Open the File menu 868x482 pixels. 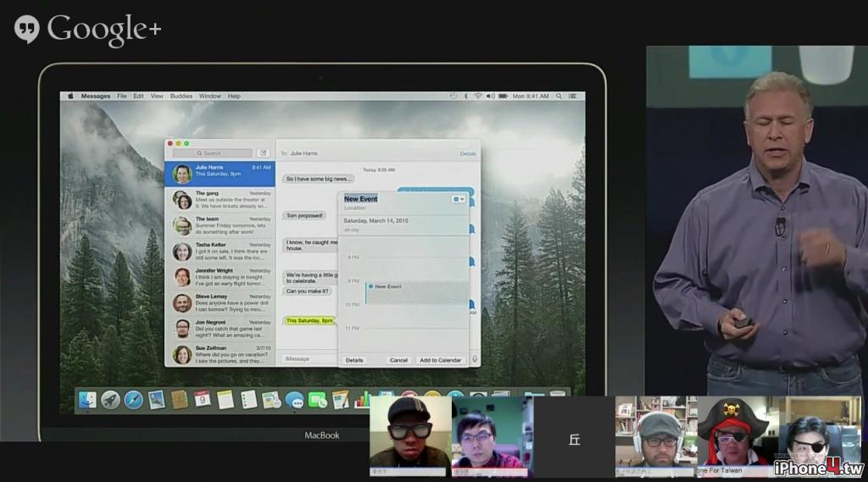click(x=122, y=97)
